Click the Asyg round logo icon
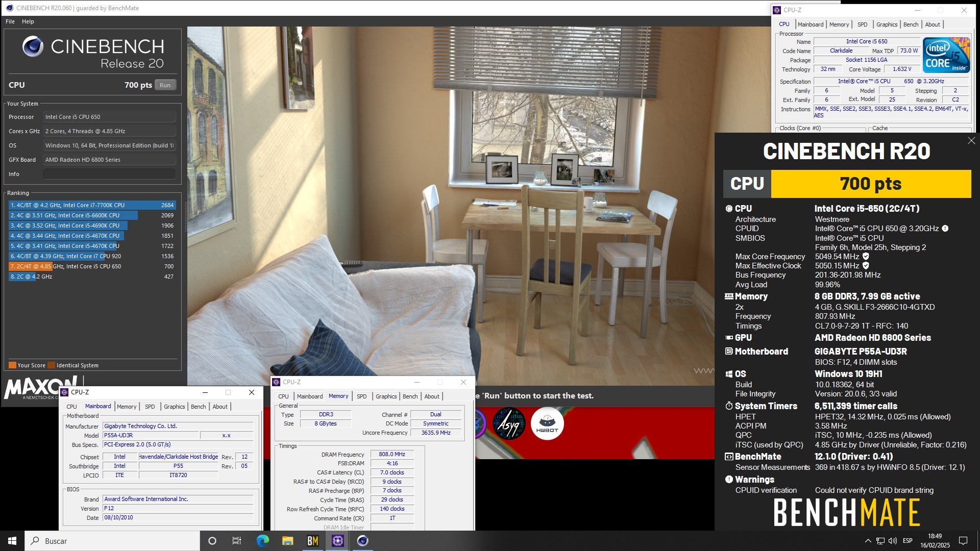The width and height of the screenshot is (980, 551). (x=508, y=423)
